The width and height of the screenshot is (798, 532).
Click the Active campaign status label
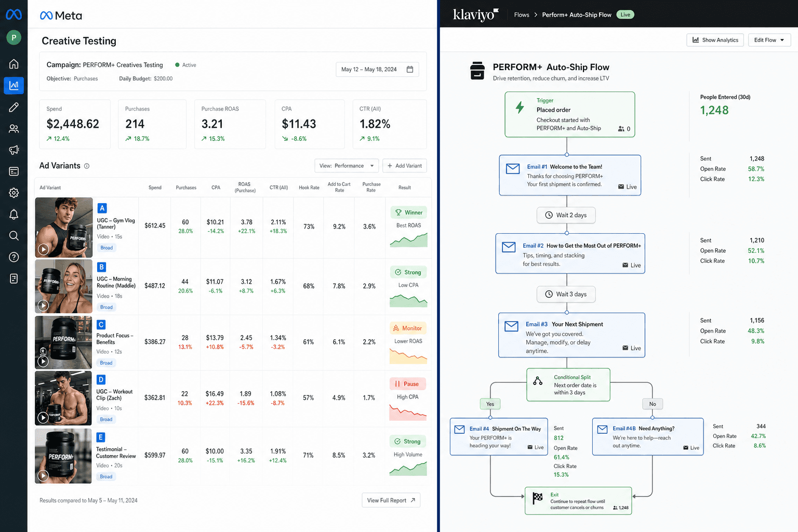tap(185, 65)
